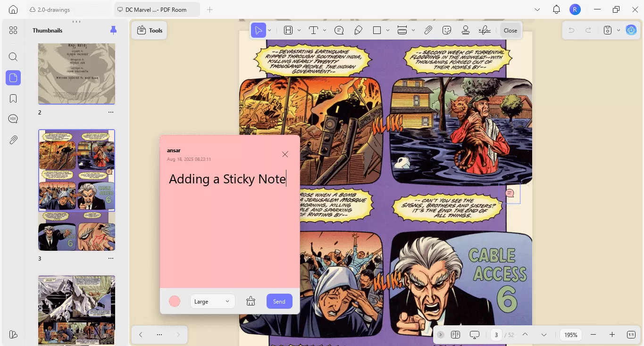Viewport: 644px width, 346px height.
Task: Start presentation slideshow mode
Action: tap(475, 335)
